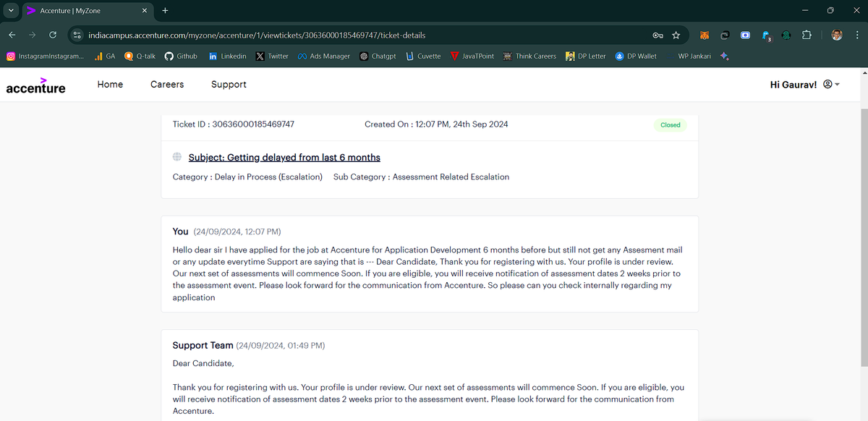Open the subject link about six months delay

point(284,158)
